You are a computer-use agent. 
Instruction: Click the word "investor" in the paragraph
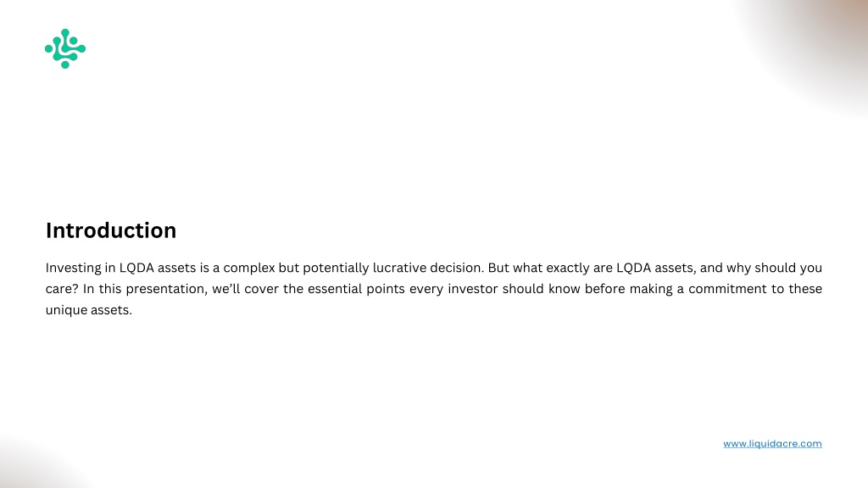(x=473, y=289)
